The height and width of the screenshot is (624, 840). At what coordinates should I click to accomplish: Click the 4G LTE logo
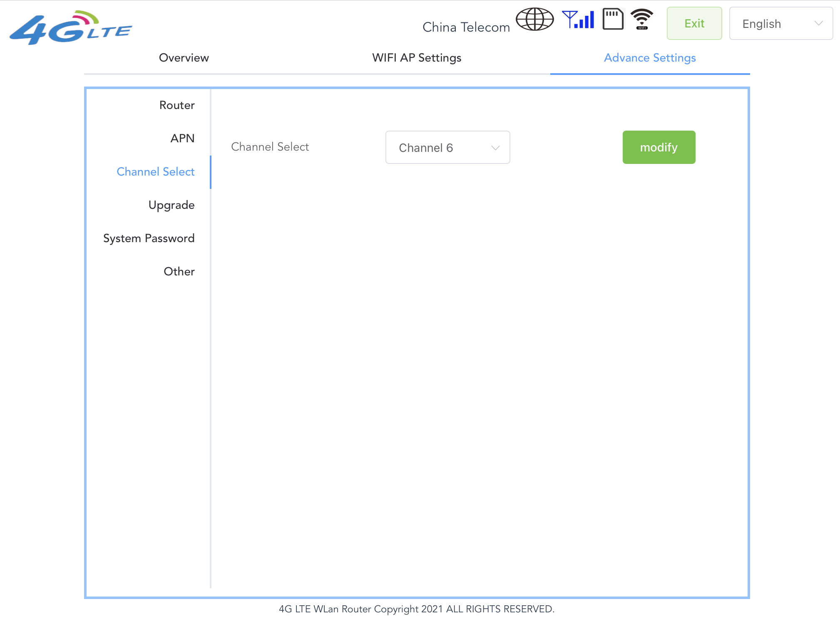tap(71, 28)
